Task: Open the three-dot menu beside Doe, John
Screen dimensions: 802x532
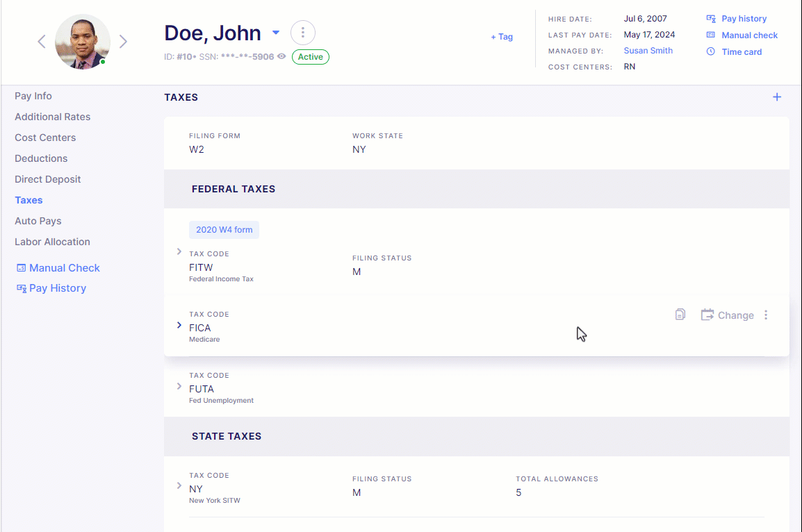Action: tap(303, 33)
